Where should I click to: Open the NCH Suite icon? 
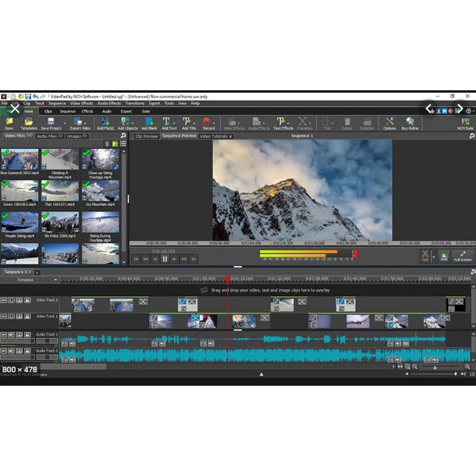(465, 123)
